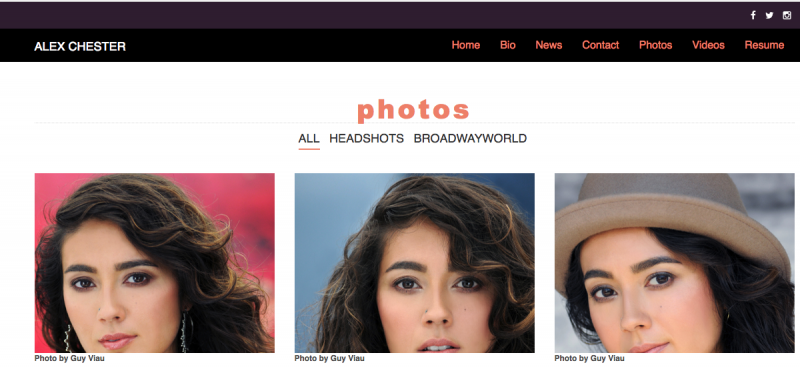Open the headshot with the blue background
This screenshot has width=800, height=369.
414,263
